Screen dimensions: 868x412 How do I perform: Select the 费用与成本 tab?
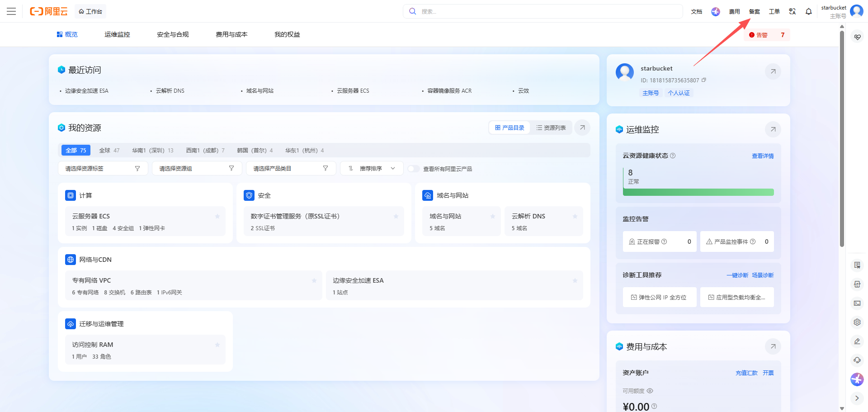(x=231, y=34)
